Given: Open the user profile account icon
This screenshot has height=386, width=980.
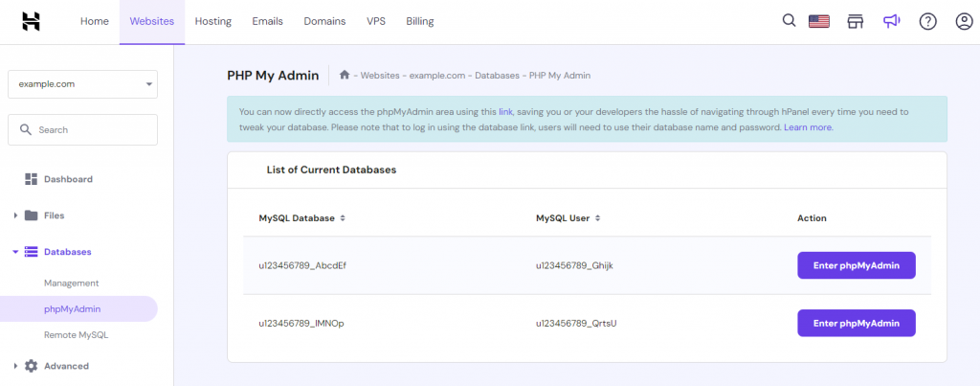Looking at the screenshot, I should pyautogui.click(x=963, y=22).
